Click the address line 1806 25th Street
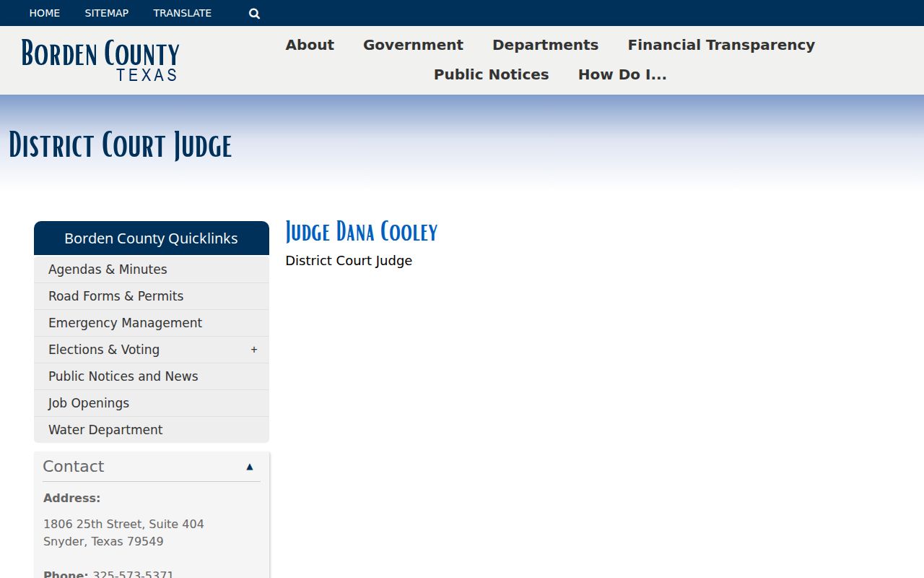 123,524
